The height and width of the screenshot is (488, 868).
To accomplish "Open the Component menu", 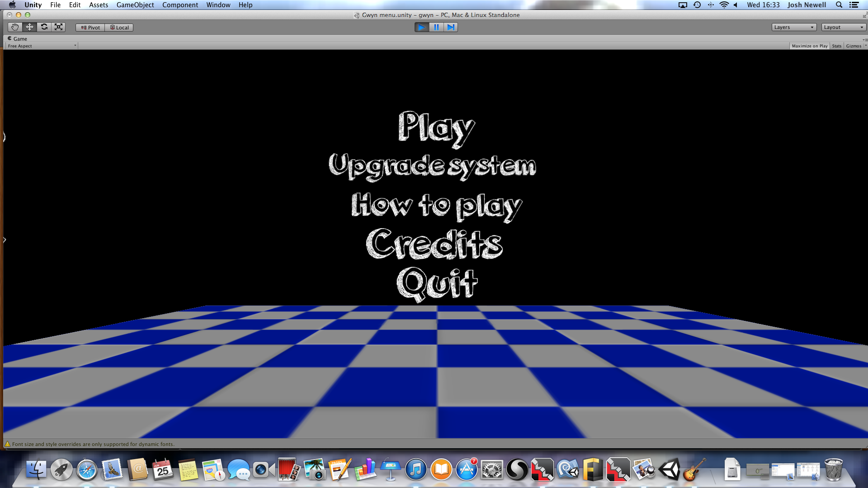I will 180,5.
